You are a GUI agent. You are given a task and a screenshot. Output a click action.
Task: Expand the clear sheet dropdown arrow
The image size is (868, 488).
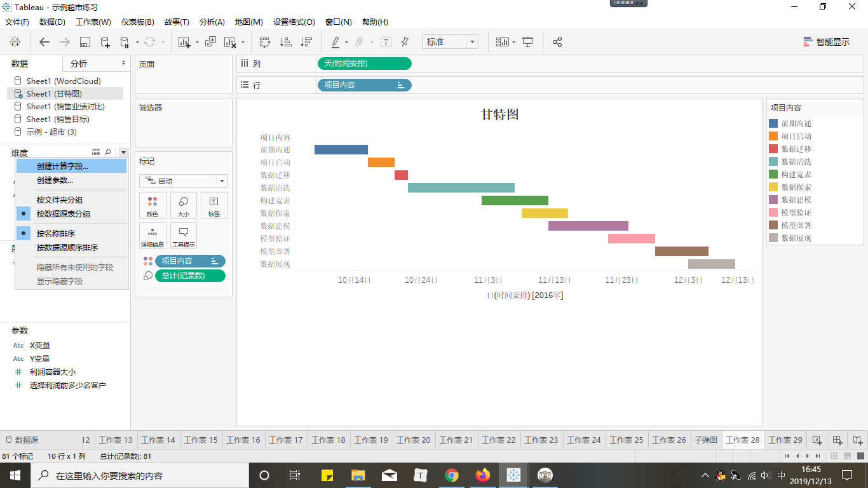point(243,43)
